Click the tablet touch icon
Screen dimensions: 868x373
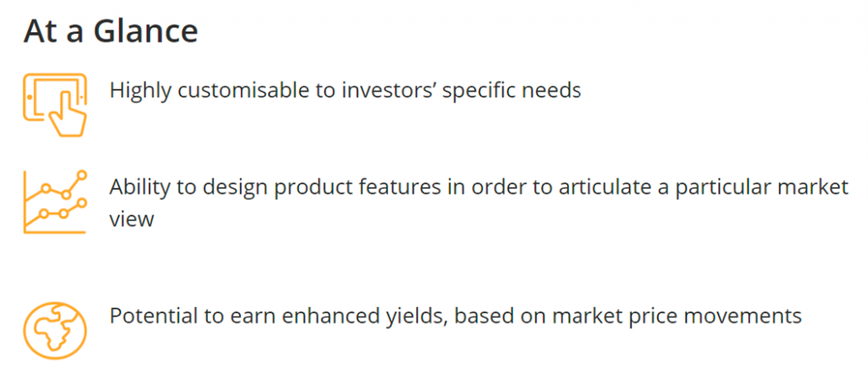55,104
